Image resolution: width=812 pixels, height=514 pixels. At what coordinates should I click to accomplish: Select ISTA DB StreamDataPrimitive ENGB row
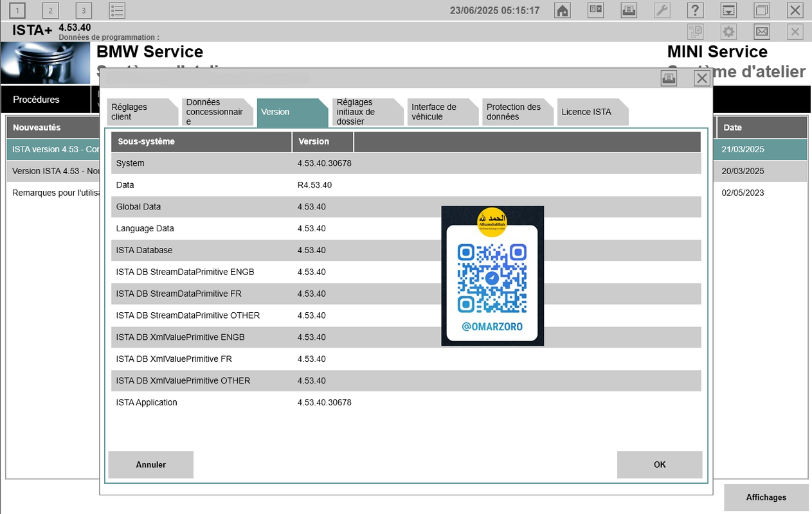pyautogui.click(x=406, y=272)
